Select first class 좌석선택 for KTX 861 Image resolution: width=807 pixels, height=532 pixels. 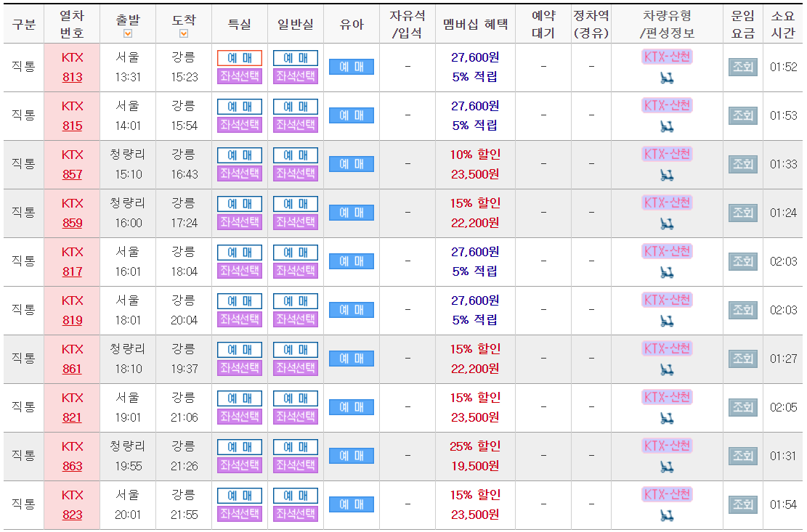click(x=239, y=368)
